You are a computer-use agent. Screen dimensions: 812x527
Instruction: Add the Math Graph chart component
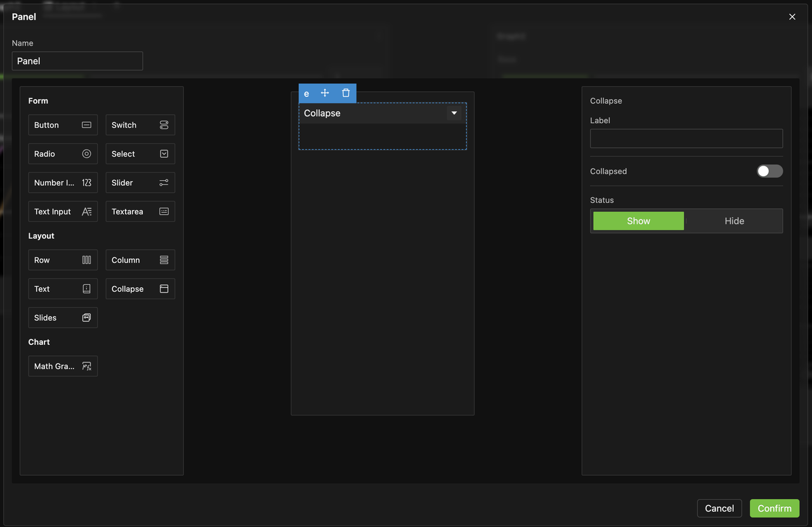[x=63, y=367]
